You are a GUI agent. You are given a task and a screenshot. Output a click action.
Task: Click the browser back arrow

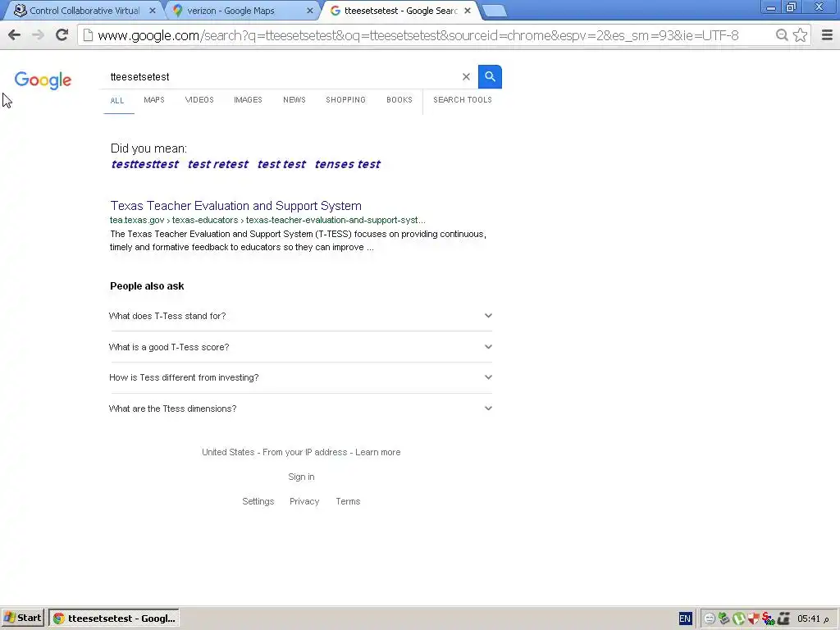click(x=15, y=35)
